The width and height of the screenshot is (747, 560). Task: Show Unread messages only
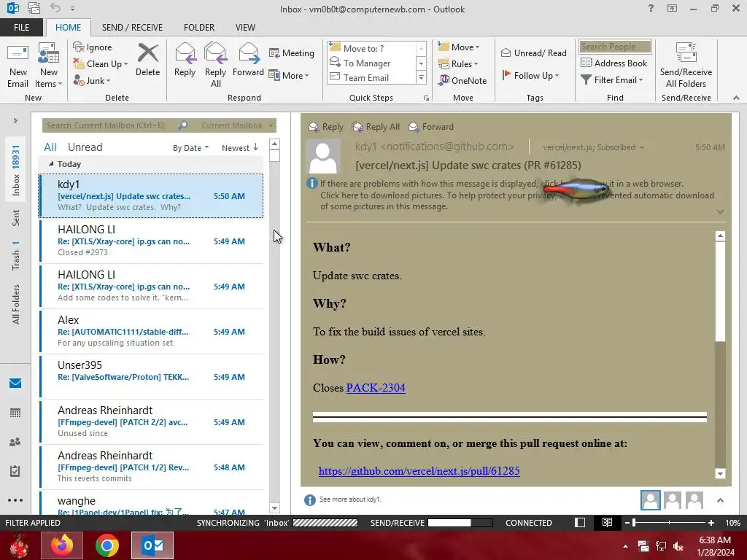[x=85, y=147]
